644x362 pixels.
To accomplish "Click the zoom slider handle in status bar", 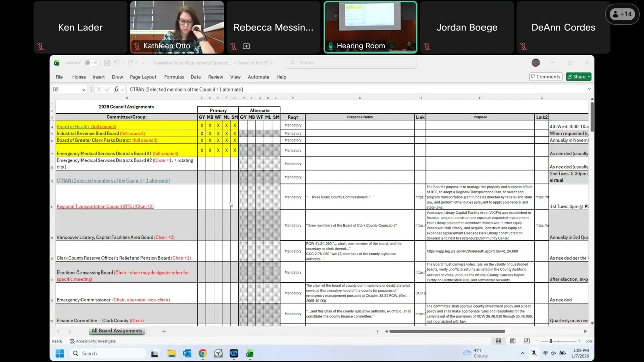I will (x=551, y=341).
